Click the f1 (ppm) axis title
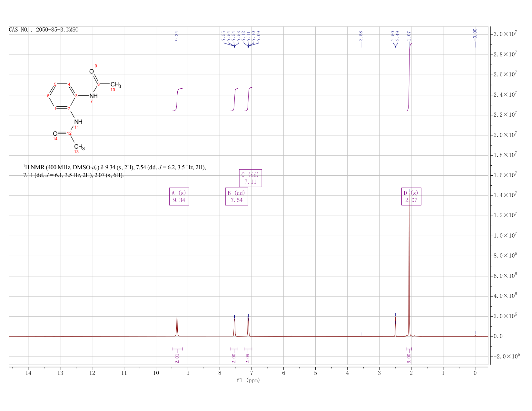The image size is (532, 411). 248,380
